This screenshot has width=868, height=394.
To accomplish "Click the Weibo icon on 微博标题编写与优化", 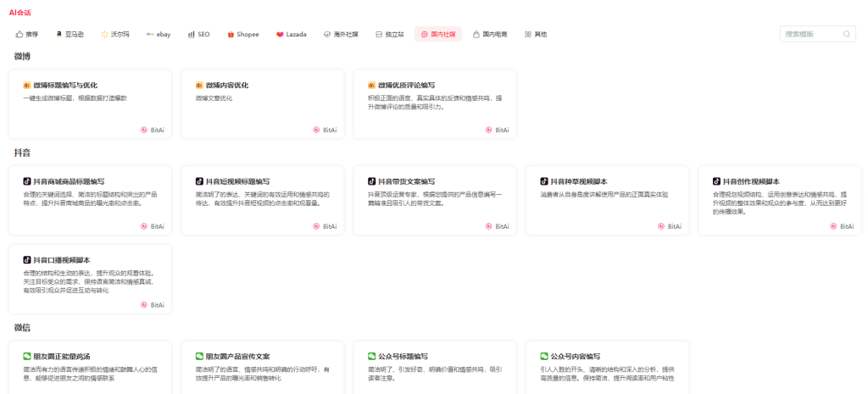I will pyautogui.click(x=27, y=85).
